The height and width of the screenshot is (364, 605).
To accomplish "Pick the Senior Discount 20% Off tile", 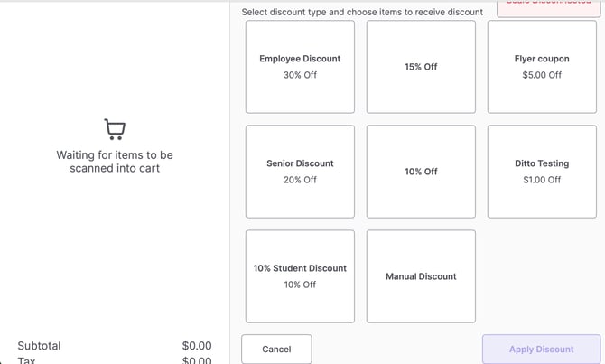I will point(300,172).
